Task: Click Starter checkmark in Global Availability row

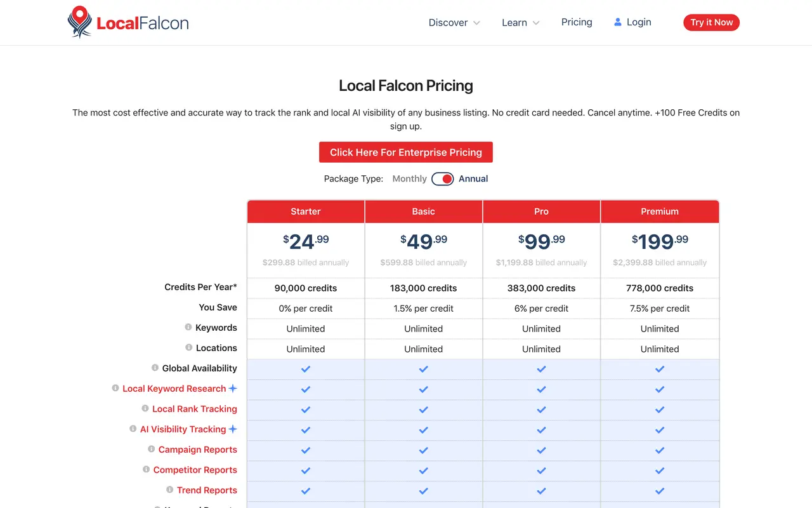Action: pos(306,369)
